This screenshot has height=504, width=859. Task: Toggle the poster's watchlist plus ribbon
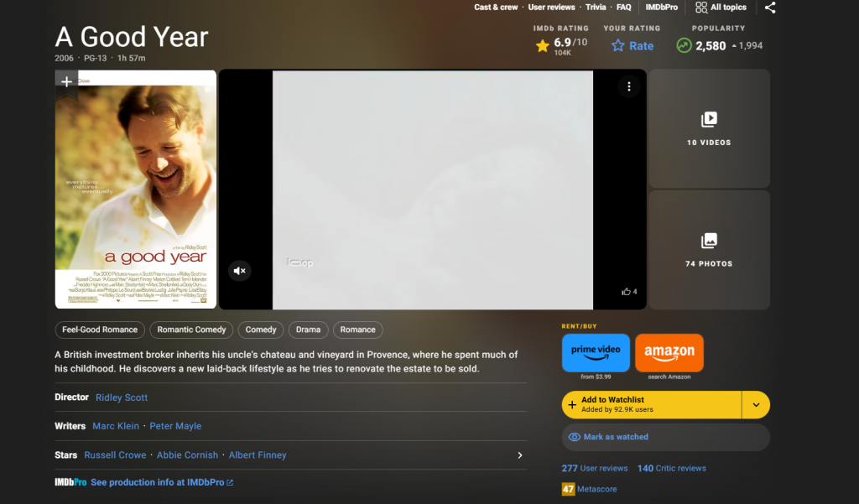point(66,82)
